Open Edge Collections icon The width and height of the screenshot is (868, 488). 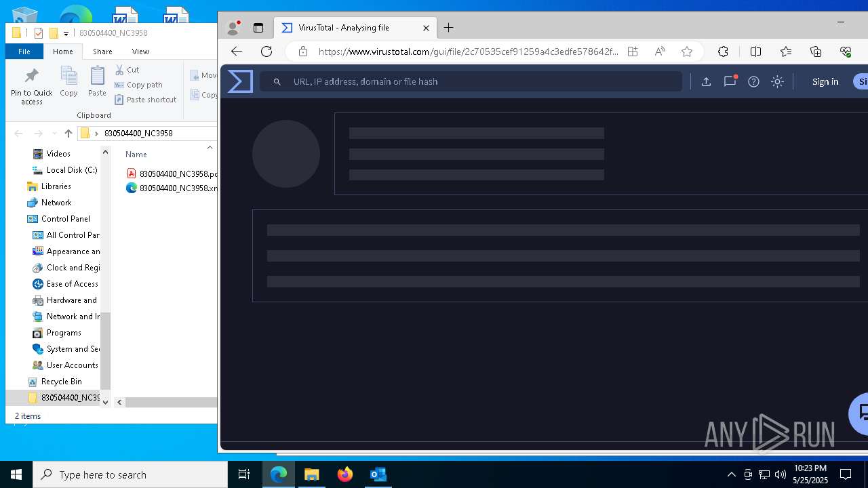816,52
